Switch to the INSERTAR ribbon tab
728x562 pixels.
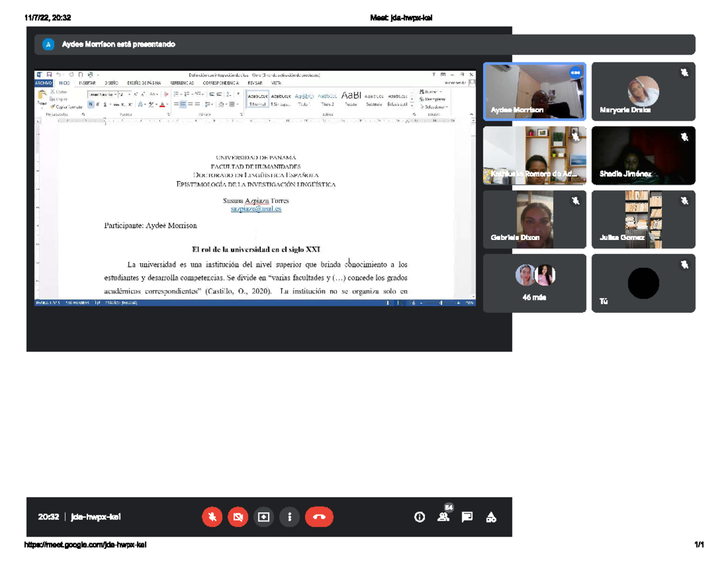[87, 83]
